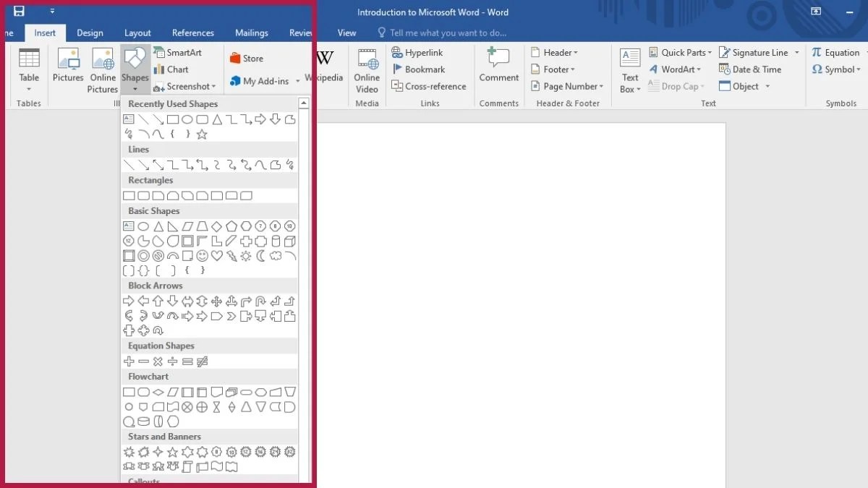This screenshot has width=868, height=488.
Task: Select the crescent Moon shape
Action: coord(260,256)
